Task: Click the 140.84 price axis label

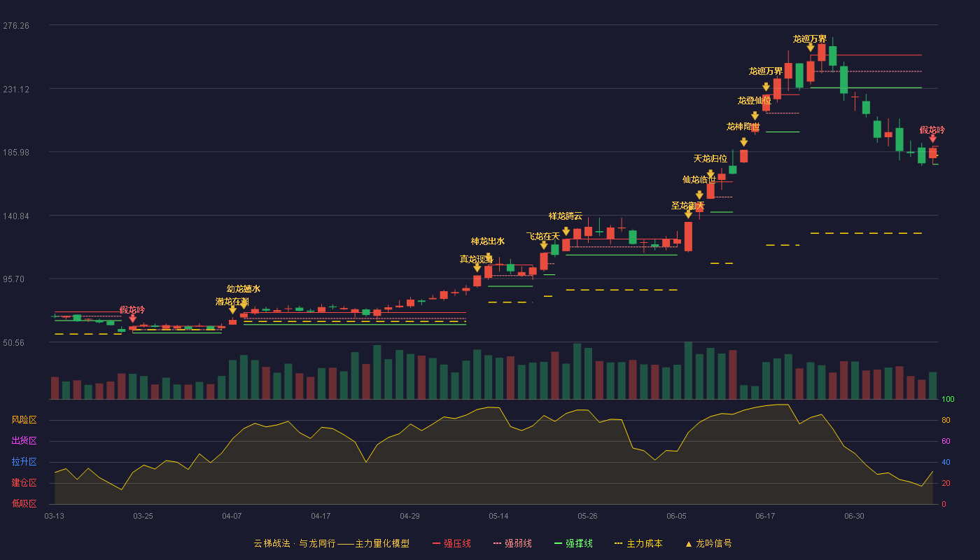Action: (16, 216)
